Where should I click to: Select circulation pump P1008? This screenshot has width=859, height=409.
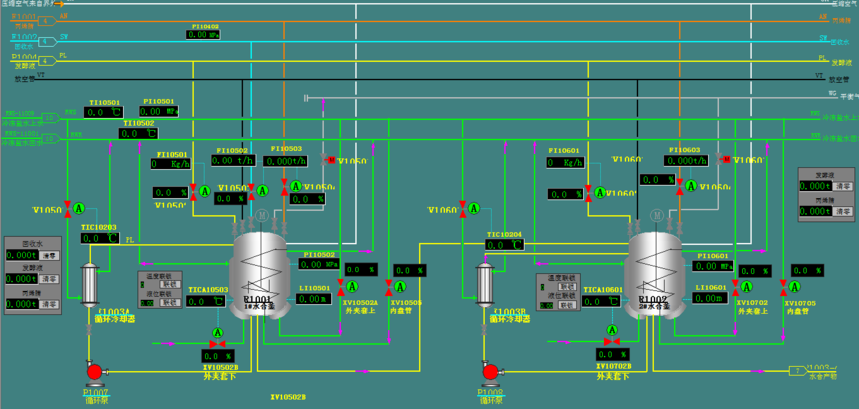point(491,372)
